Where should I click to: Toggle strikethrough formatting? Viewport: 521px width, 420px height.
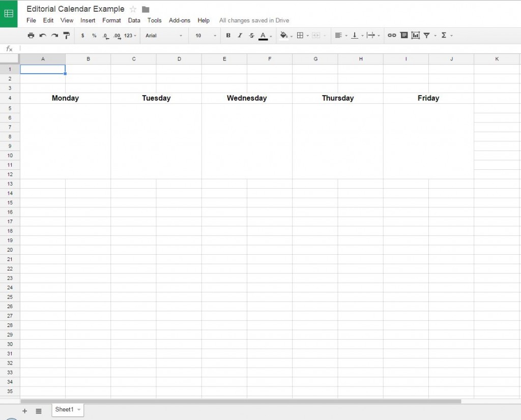click(x=251, y=35)
